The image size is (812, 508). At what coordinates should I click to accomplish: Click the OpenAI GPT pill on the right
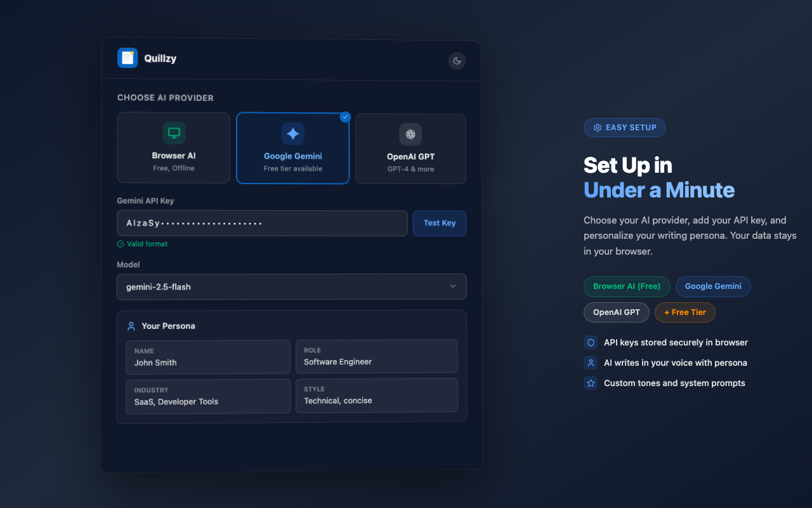point(616,312)
